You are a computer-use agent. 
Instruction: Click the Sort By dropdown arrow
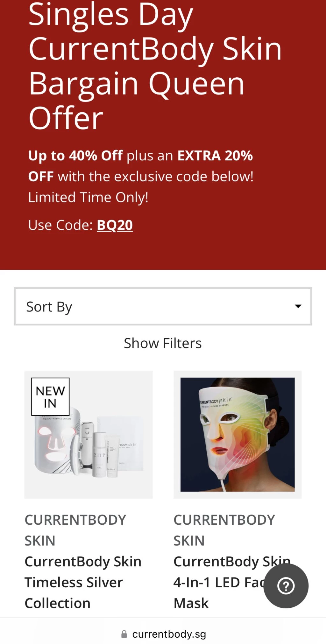(x=298, y=306)
